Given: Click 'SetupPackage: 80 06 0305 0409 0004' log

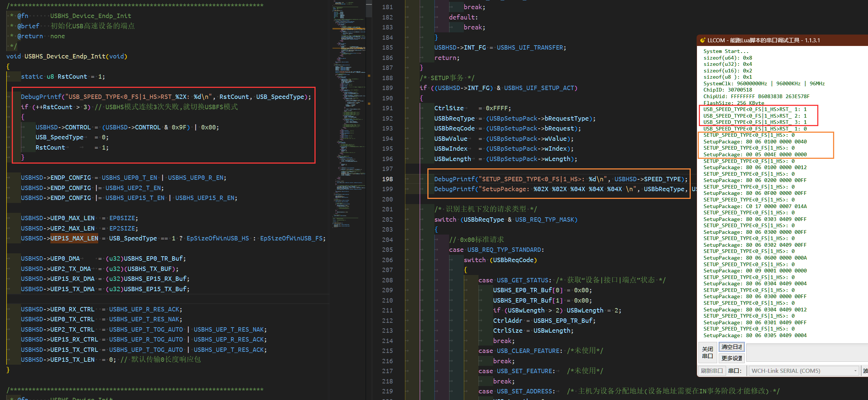Looking at the screenshot, I should [755, 335].
